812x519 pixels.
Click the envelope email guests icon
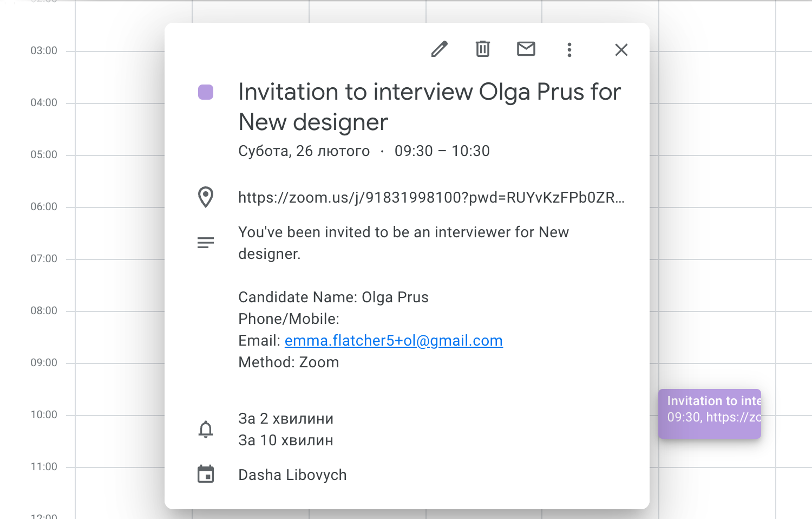pos(526,49)
